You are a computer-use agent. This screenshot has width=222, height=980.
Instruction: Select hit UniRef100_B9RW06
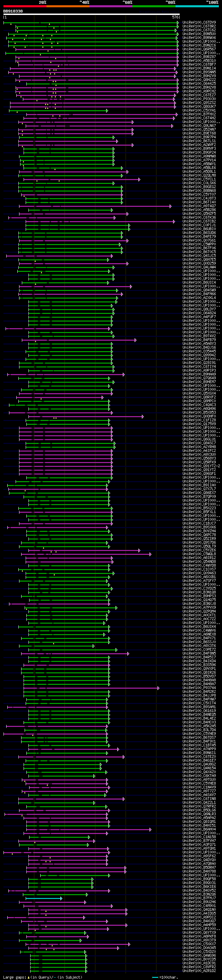pos(199,38)
